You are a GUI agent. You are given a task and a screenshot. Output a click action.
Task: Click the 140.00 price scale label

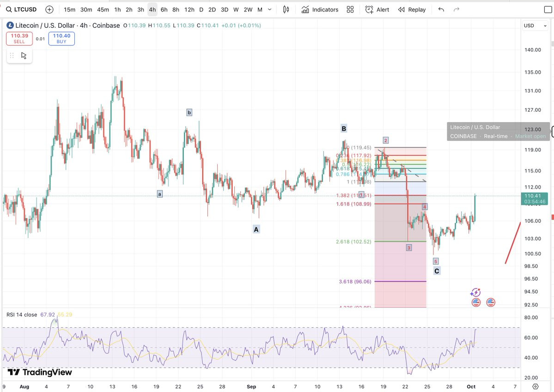coord(532,50)
